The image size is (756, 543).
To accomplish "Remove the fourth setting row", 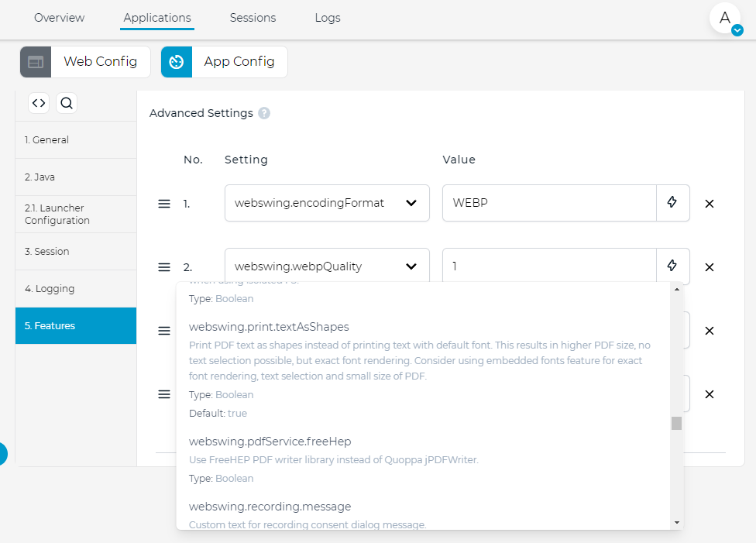I will click(x=710, y=394).
